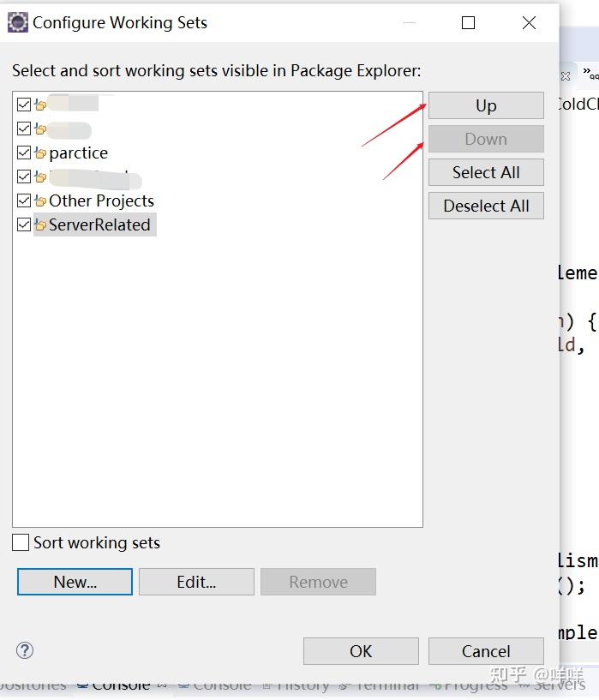This screenshot has width=599, height=700.
Task: Dismiss the dialog with Cancel
Action: [x=486, y=651]
